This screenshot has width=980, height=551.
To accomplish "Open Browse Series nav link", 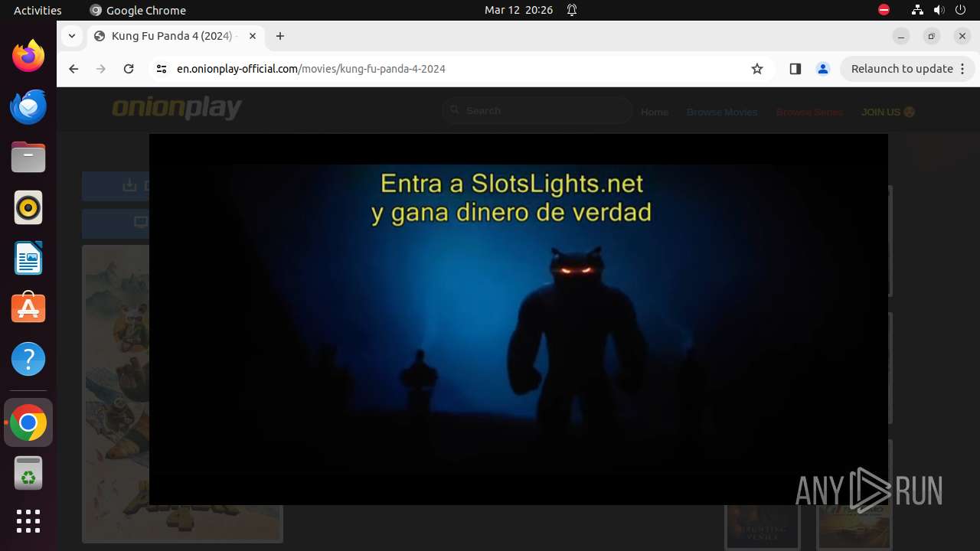I will click(x=809, y=112).
